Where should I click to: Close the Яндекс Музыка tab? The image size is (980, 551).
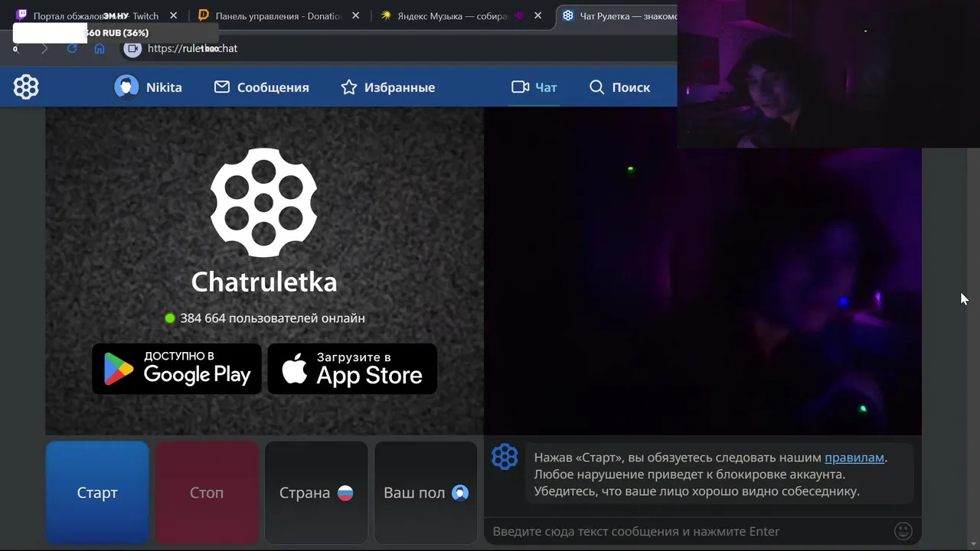point(537,15)
